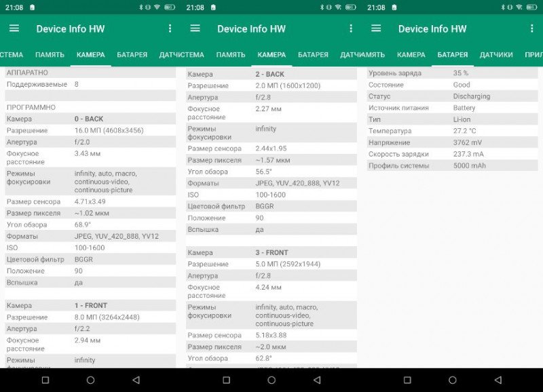Open the ДАТЧИКИ tab on right screen
This screenshot has height=392, width=543.
click(496, 55)
